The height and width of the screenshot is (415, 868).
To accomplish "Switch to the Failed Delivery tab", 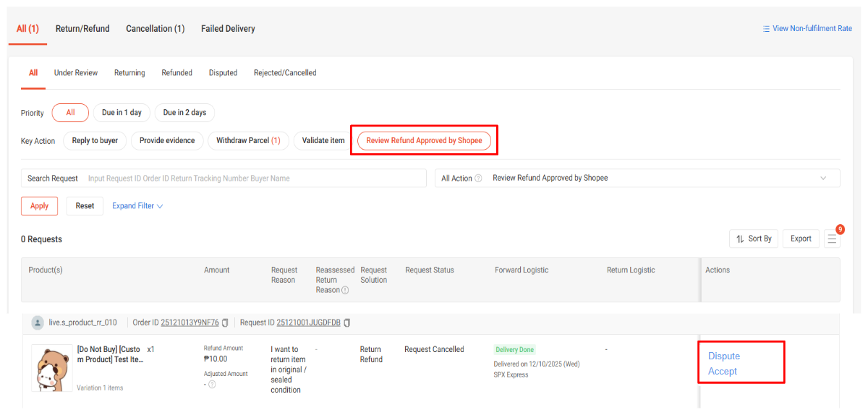I will 228,29.
